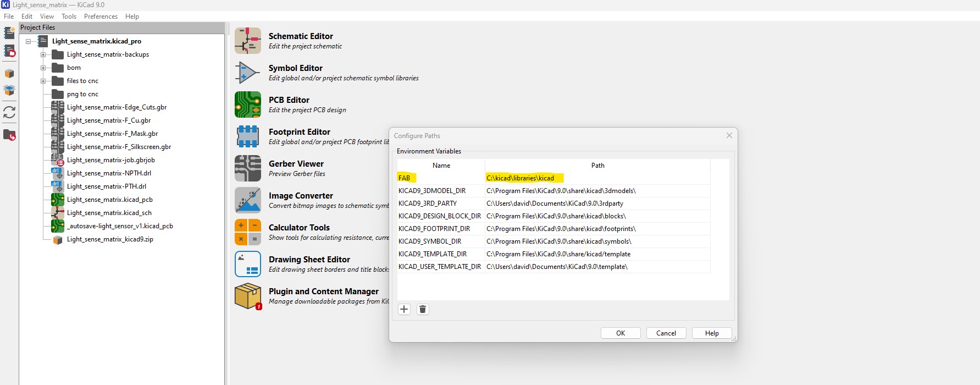Select the Light_sense_matrix.kicad_sch file icon
Image resolution: width=980 pixels, height=385 pixels.
pyautogui.click(x=58, y=213)
